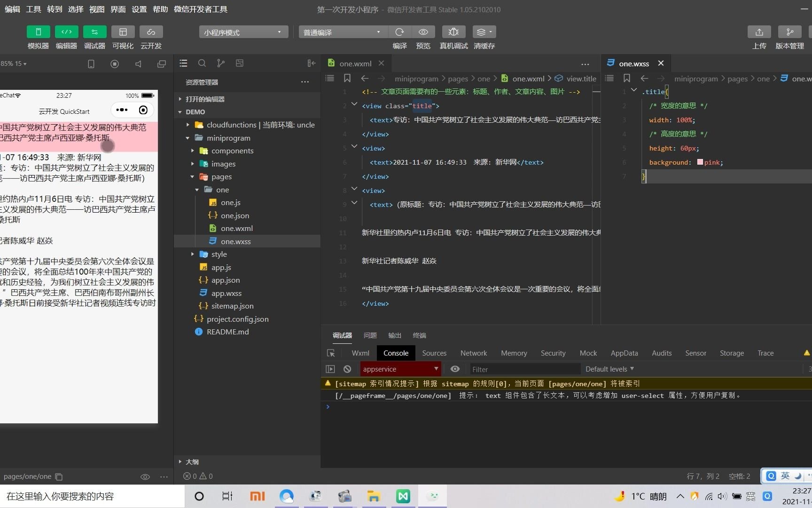Switch to the AppData devtools tab
This screenshot has height=508, width=812.
(624, 353)
